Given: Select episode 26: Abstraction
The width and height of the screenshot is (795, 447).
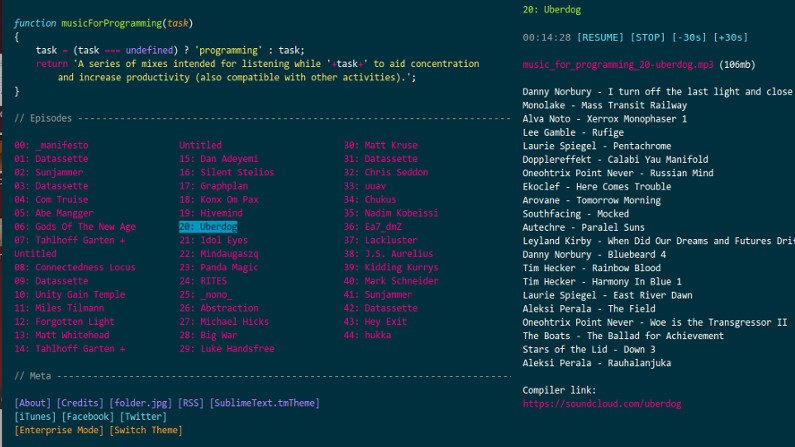Looking at the screenshot, I should [x=219, y=308].
